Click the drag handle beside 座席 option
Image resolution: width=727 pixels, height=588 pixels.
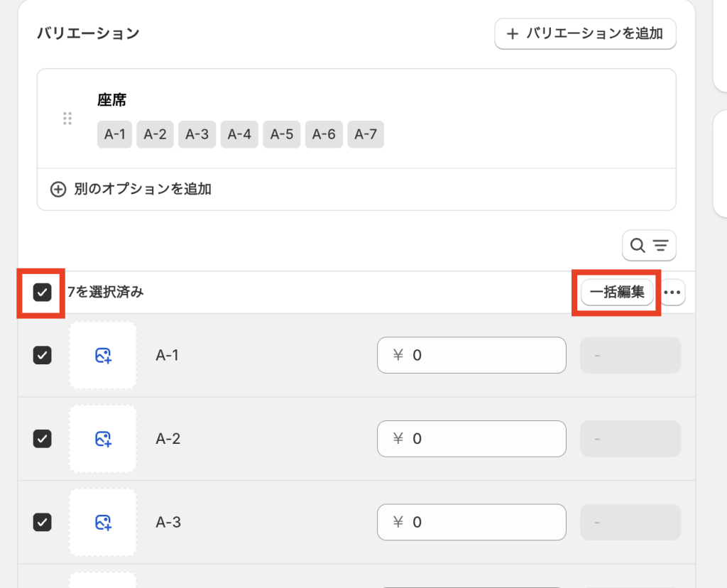(67, 119)
